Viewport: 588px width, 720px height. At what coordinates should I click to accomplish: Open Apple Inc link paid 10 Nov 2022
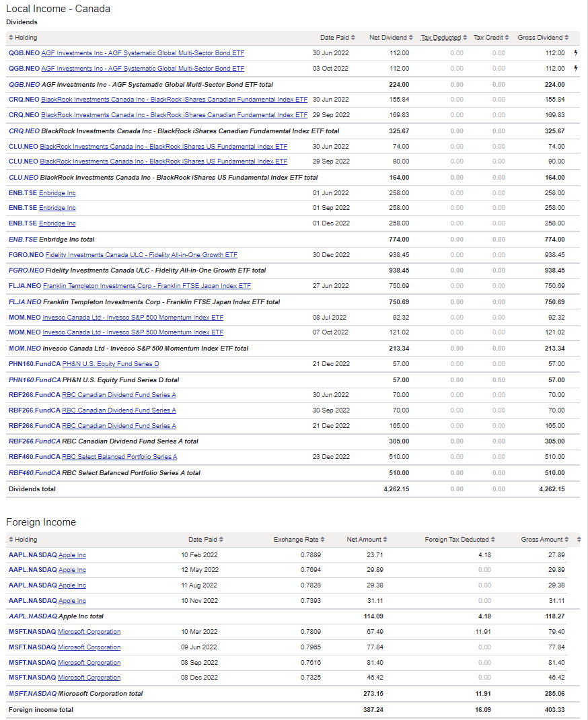pyautogui.click(x=72, y=601)
